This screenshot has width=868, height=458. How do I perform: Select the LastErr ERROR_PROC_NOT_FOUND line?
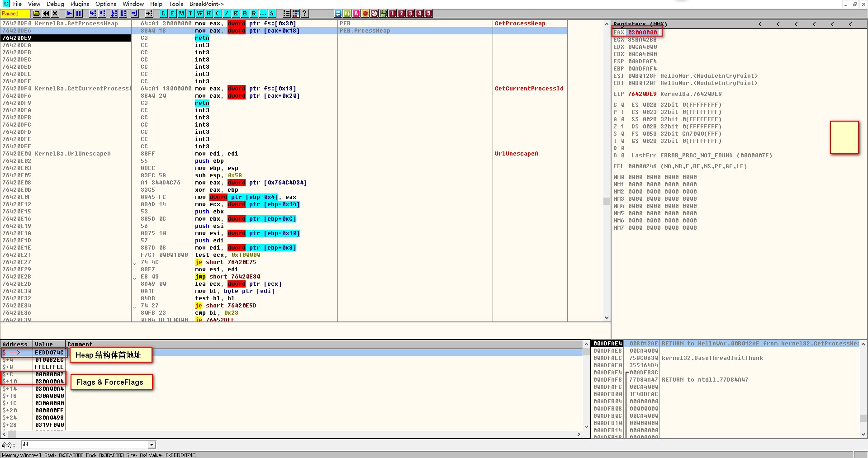[702, 156]
